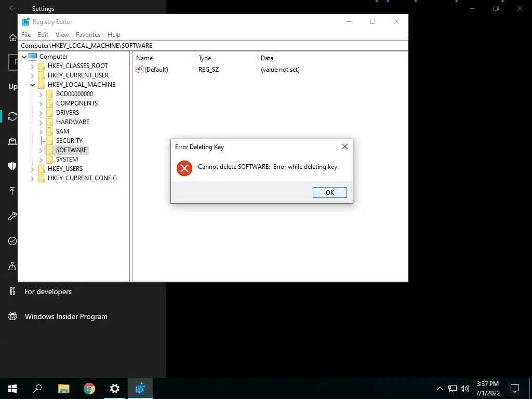The image size is (532, 399).
Task: Click the Registry Editor title bar icon
Action: point(25,22)
